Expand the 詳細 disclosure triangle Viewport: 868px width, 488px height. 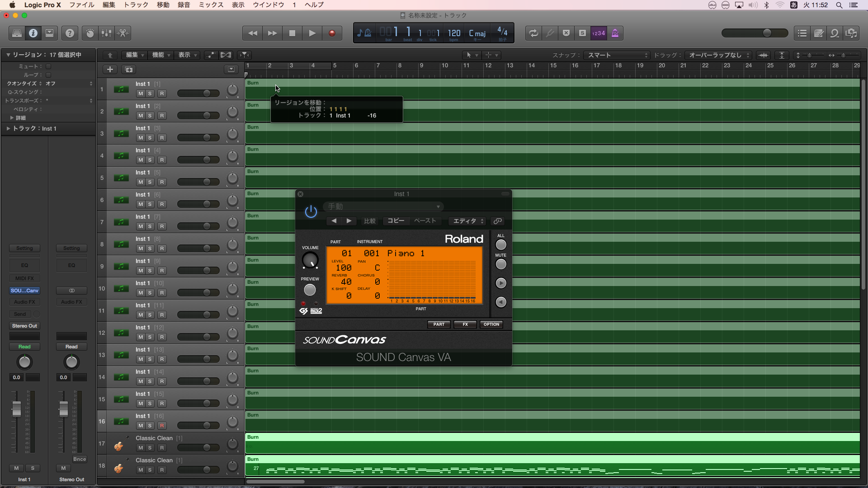tap(12, 118)
